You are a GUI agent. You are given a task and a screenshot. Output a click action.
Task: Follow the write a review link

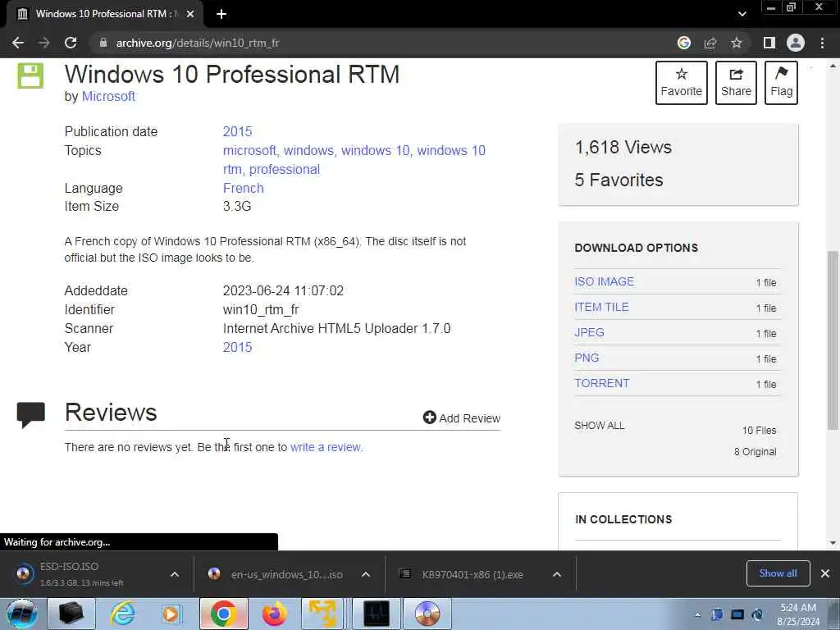(x=326, y=447)
